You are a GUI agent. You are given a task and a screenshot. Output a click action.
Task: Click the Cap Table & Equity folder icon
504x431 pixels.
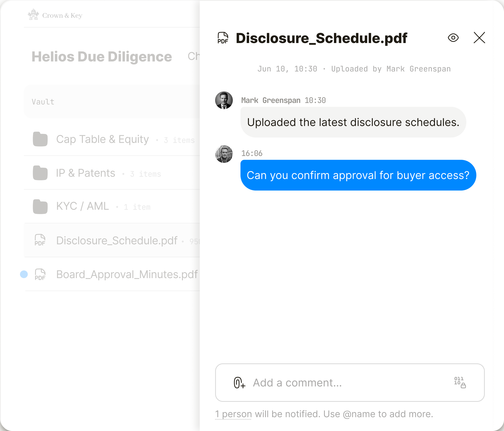coord(40,139)
